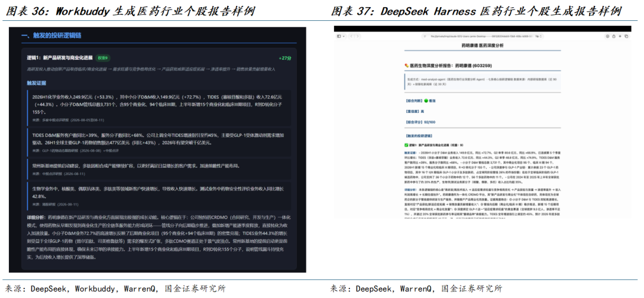
Task: Open the Safari share icon
Action: click(x=614, y=36)
